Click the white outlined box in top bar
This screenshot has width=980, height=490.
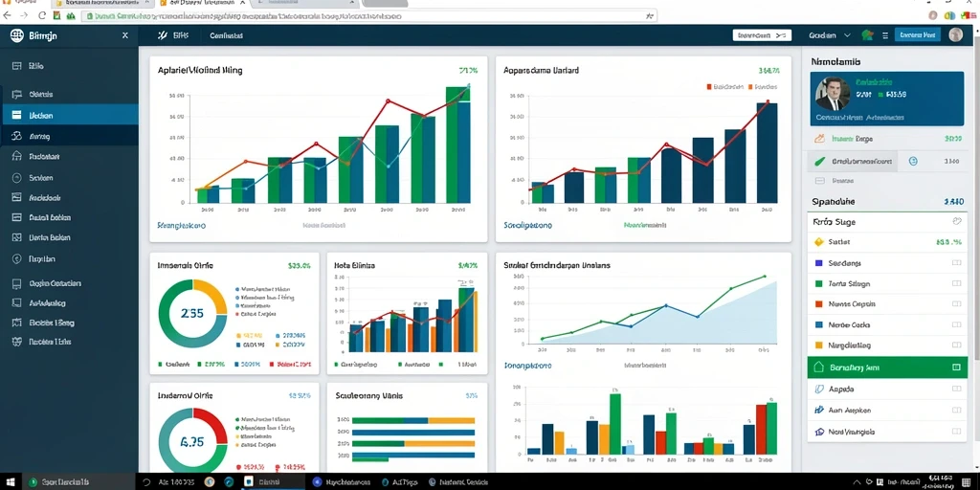pos(762,35)
